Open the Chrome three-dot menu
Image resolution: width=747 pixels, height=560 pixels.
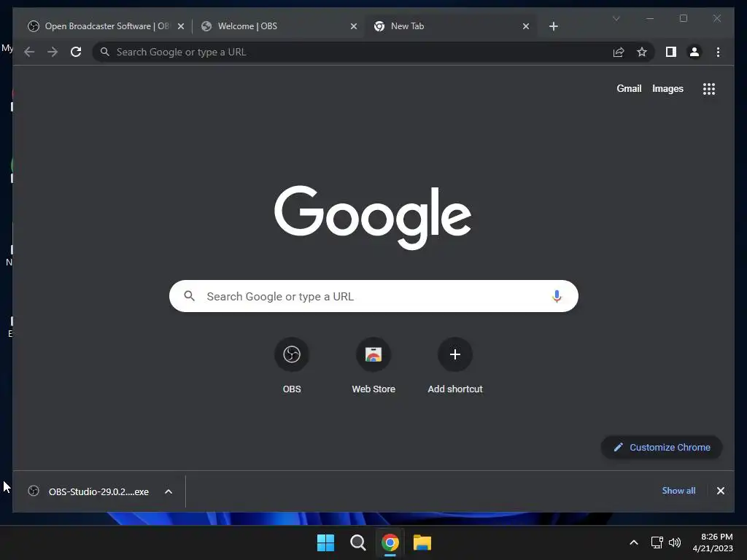tap(718, 52)
